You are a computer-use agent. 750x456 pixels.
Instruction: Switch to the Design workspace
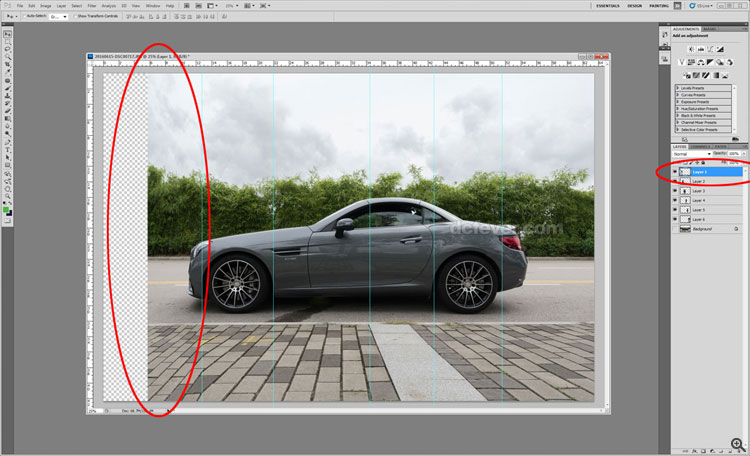634,5
